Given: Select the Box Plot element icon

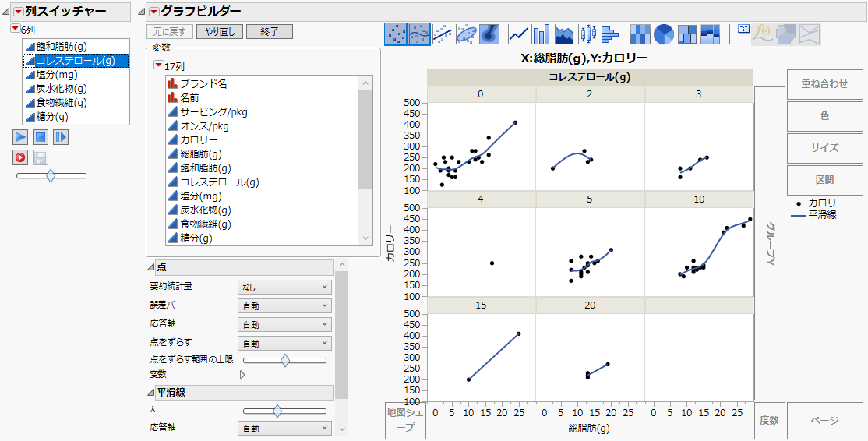Looking at the screenshot, I should tap(588, 34).
